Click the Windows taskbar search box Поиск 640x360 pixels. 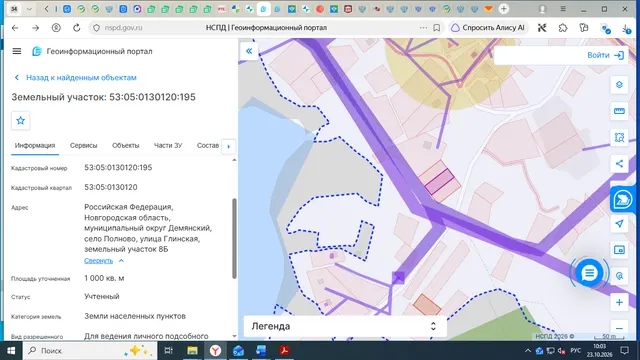click(90, 351)
